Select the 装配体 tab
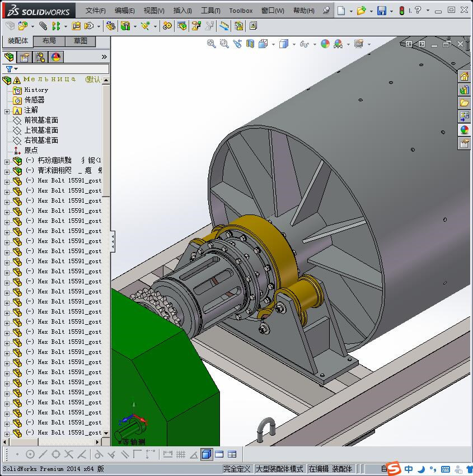The width and height of the screenshot is (473, 476). pyautogui.click(x=17, y=41)
